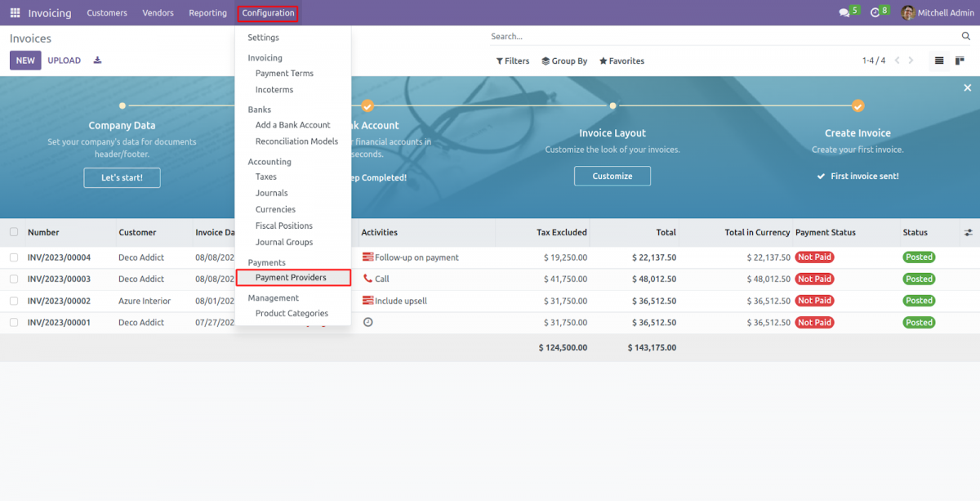Click the upload invoices icon
980x501 pixels.
[97, 60]
